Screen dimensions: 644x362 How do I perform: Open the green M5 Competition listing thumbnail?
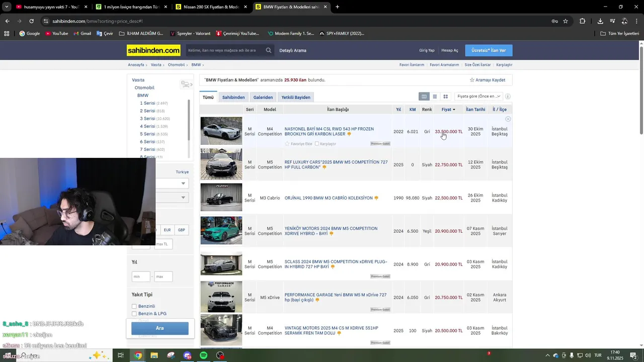click(221, 230)
